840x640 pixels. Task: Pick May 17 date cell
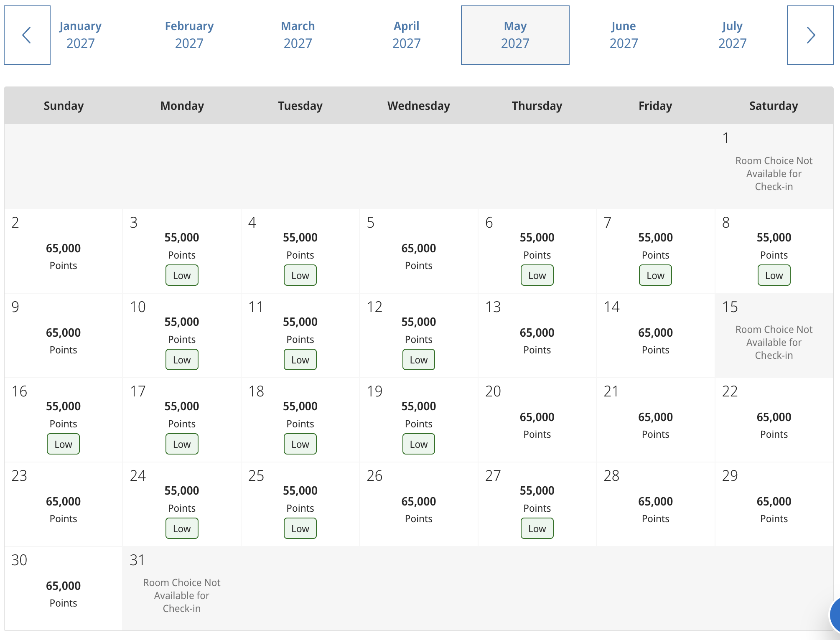(x=182, y=420)
